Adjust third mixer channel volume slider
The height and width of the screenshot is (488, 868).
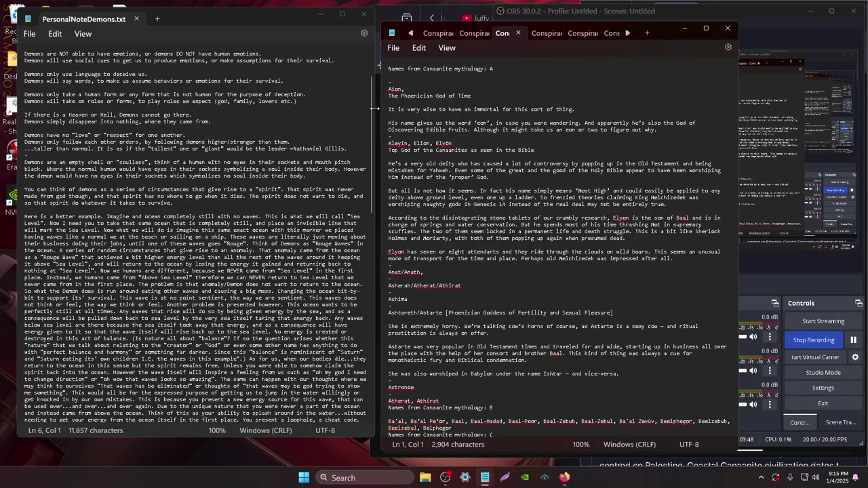(x=742, y=405)
